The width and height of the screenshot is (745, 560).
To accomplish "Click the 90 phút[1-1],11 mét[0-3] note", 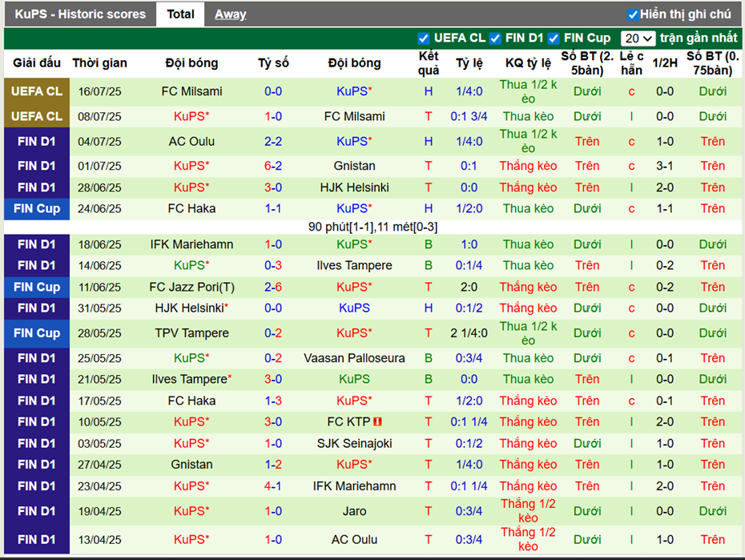I will click(373, 227).
